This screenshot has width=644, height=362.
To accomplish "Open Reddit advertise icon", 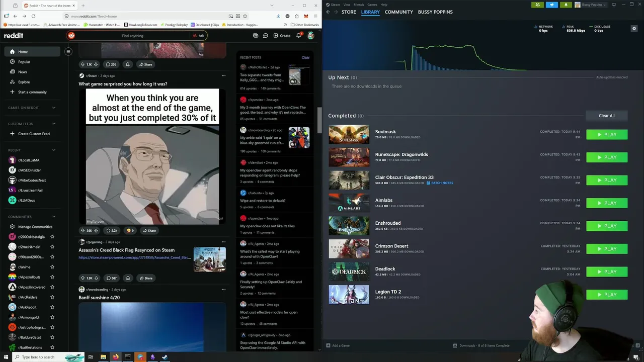I will (x=256, y=36).
